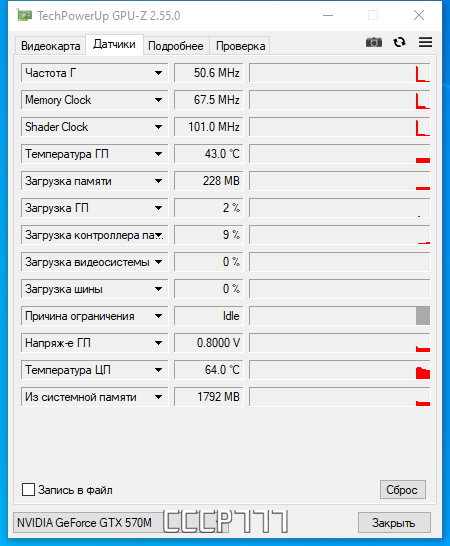This screenshot has width=450, height=546.
Task: Select the 'Проверка' tab
Action: 240,46
